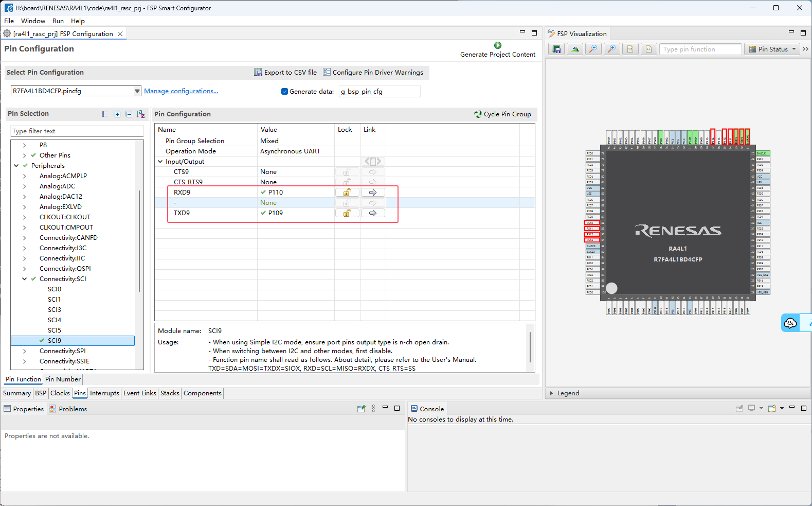Click the lock icon for TXD9 row
The height and width of the screenshot is (506, 812).
[x=347, y=213]
